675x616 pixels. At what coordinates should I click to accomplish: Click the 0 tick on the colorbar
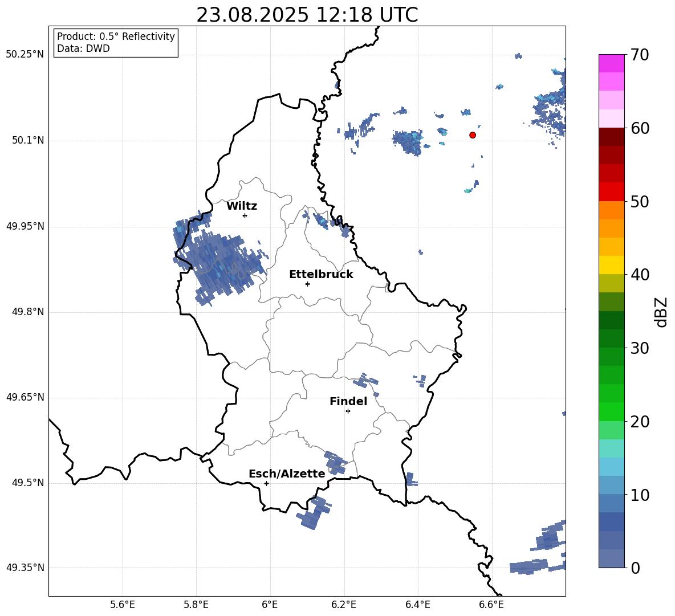[635, 568]
